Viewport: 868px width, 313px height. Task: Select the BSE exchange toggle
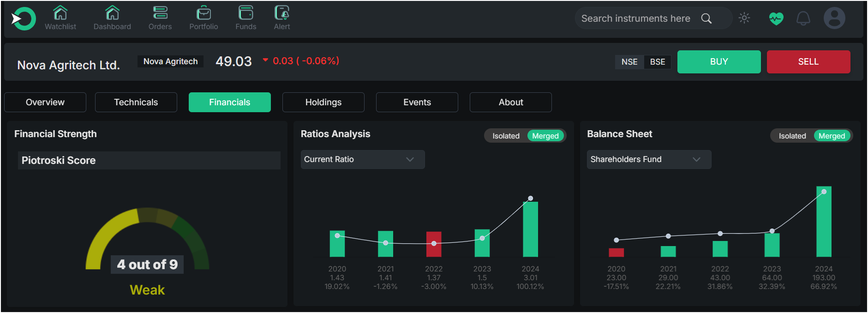point(658,62)
